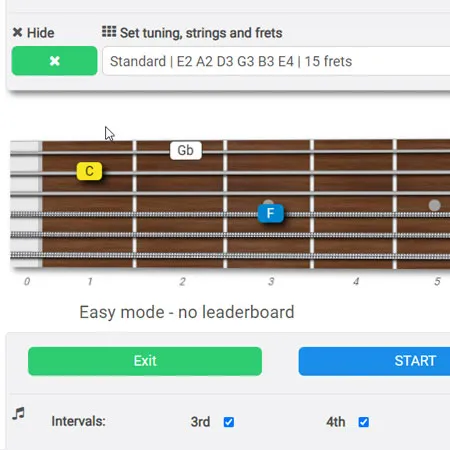Click the fret number 2 label
This screenshot has height=450, width=450.
(182, 282)
